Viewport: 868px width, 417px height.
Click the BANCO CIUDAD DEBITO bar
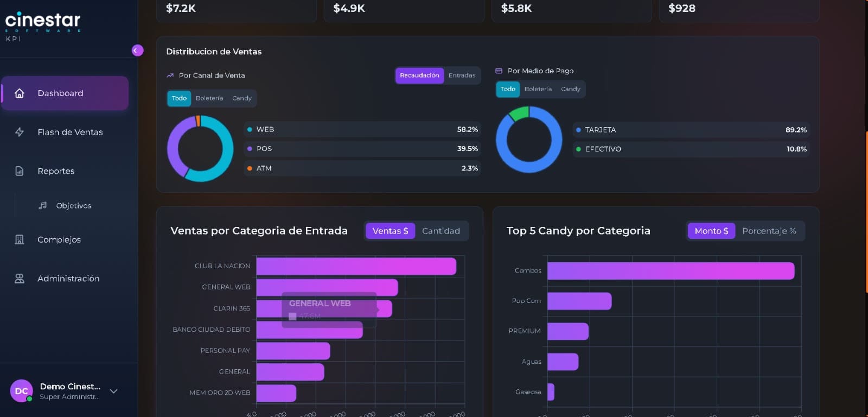[309, 330]
